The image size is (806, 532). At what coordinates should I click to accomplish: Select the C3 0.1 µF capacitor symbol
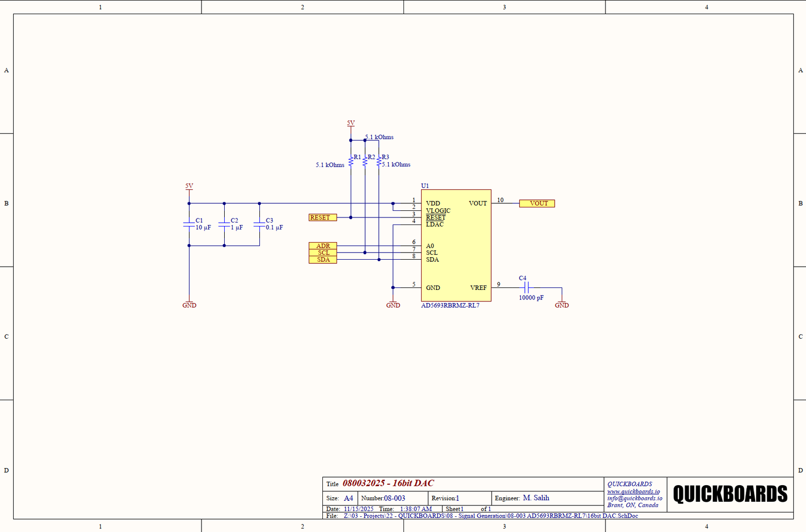coord(259,224)
